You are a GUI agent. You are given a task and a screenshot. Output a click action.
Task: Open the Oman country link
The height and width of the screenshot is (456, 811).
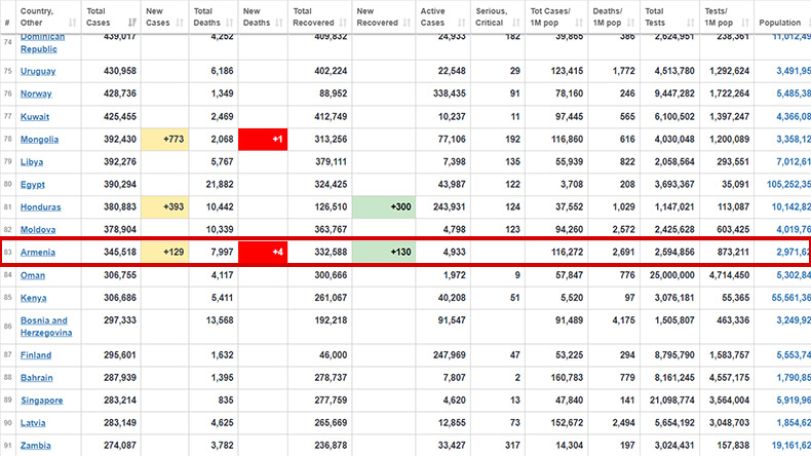(33, 276)
